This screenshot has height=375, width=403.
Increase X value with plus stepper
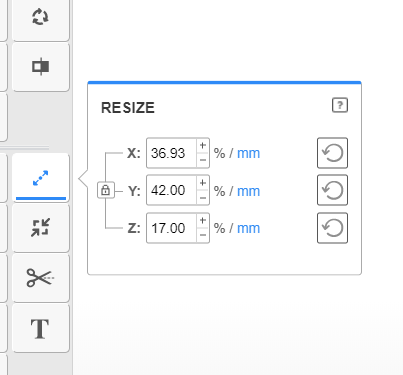coord(203,146)
